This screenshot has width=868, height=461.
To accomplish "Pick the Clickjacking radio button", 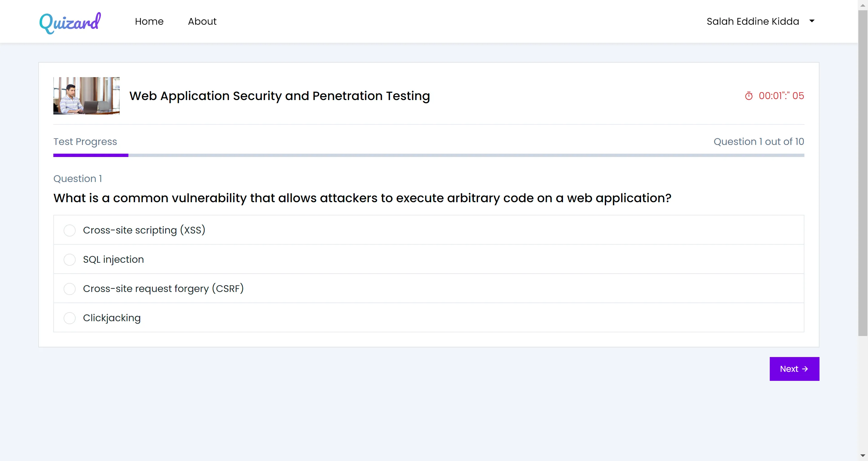I will pos(70,318).
